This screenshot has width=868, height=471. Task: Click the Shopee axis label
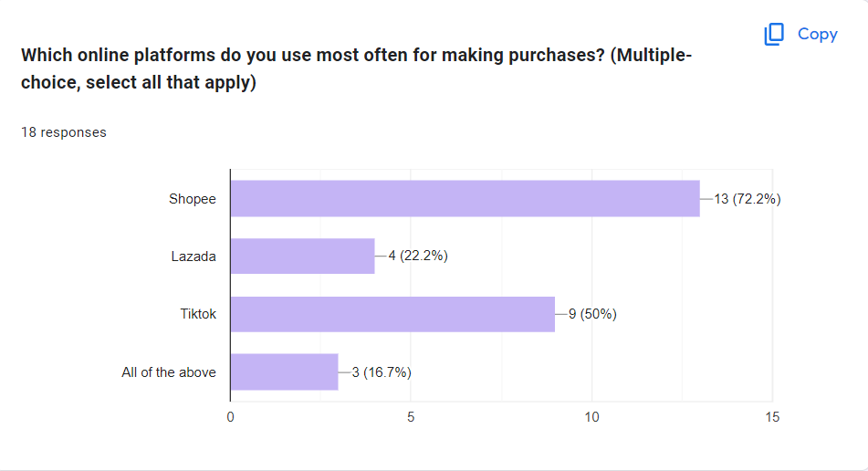[x=193, y=198]
